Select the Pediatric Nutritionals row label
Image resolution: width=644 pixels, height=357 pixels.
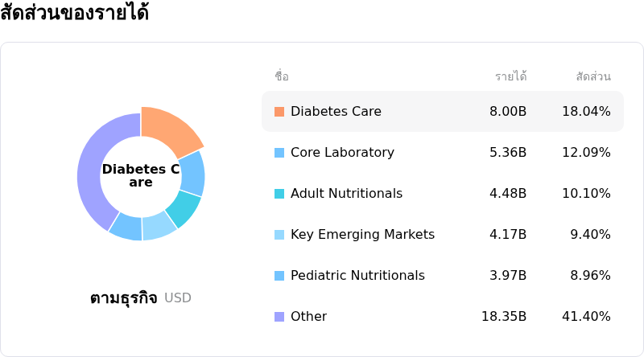pos(357,275)
